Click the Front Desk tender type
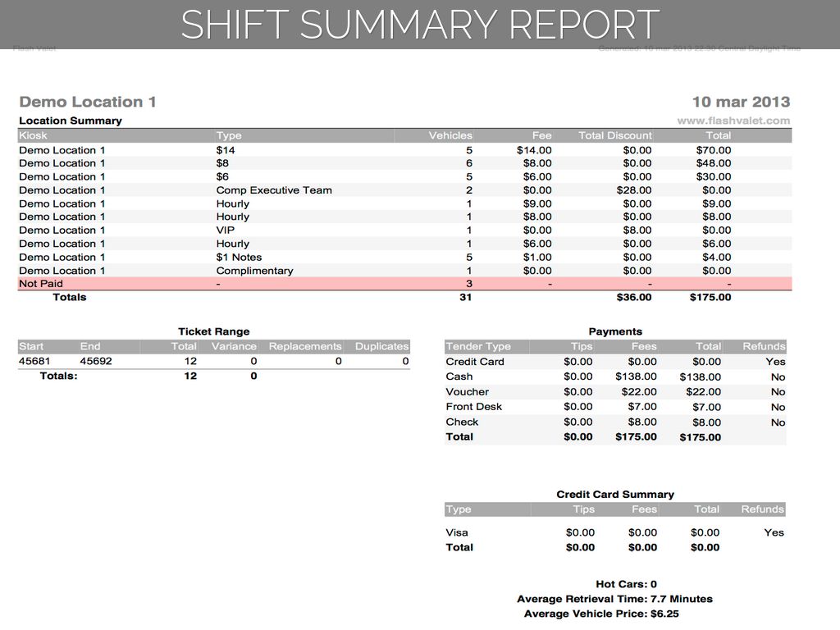The width and height of the screenshot is (840, 630). point(474,407)
